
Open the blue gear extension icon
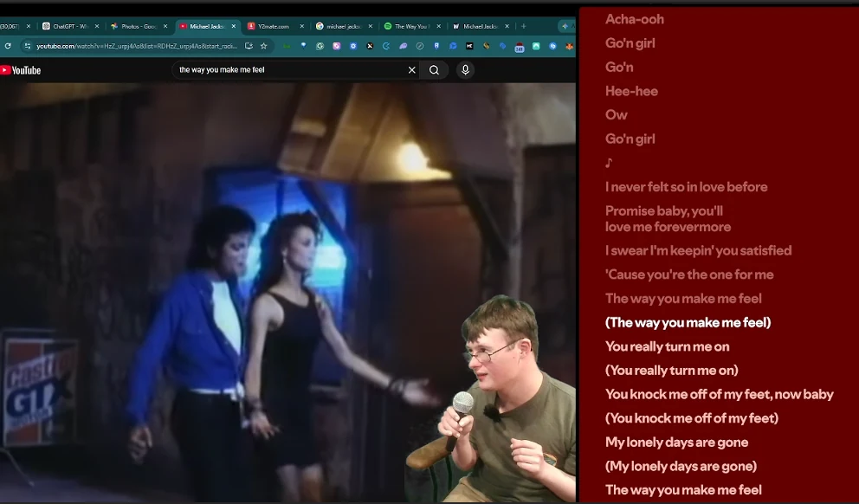tap(353, 46)
